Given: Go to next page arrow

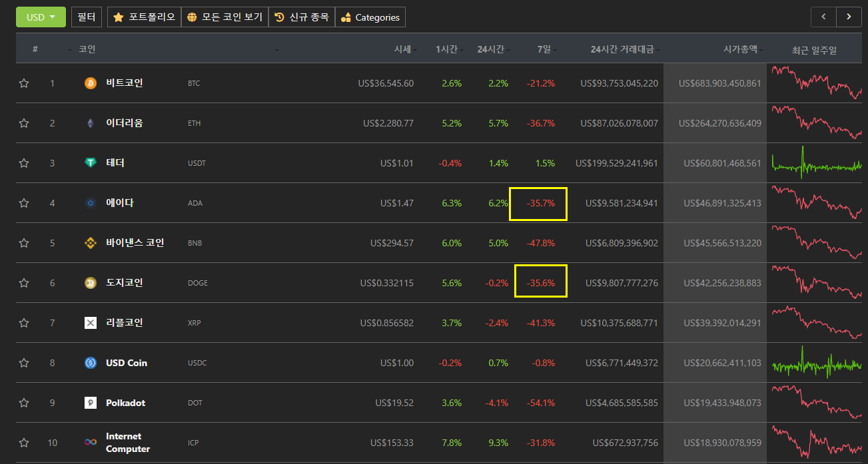Looking at the screenshot, I should click(849, 17).
